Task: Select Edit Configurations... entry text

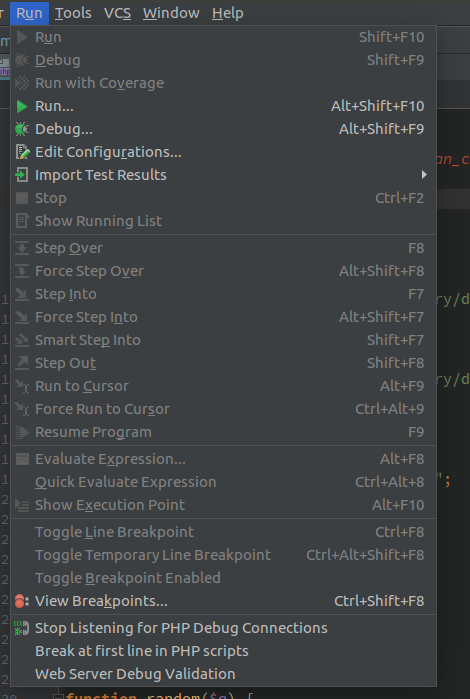Action: coord(108,152)
